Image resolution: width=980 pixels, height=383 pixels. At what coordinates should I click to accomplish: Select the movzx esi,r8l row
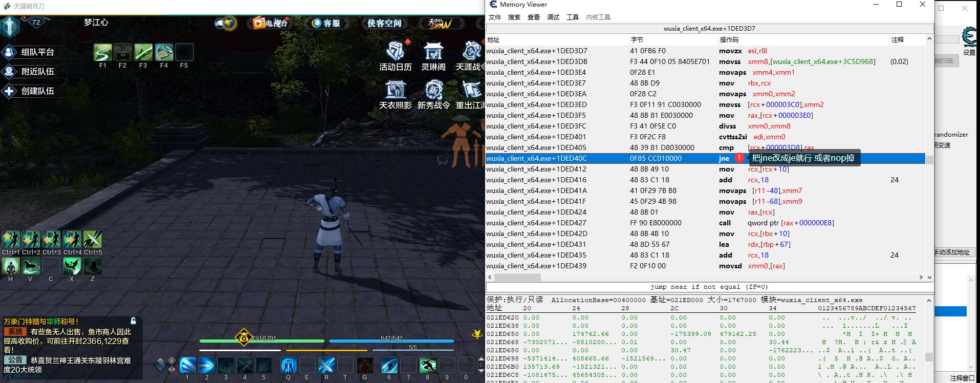click(705, 51)
